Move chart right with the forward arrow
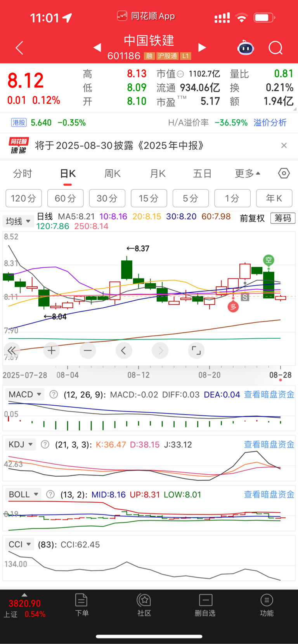Image resolution: width=298 pixels, height=644 pixels. (x=160, y=351)
